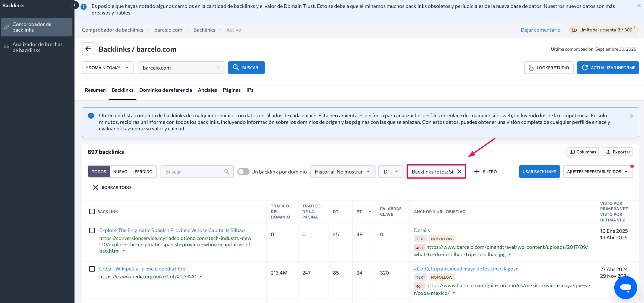Viewport: 644px width, 303px height.
Task: Close the blue info description box
Action: click(631, 116)
